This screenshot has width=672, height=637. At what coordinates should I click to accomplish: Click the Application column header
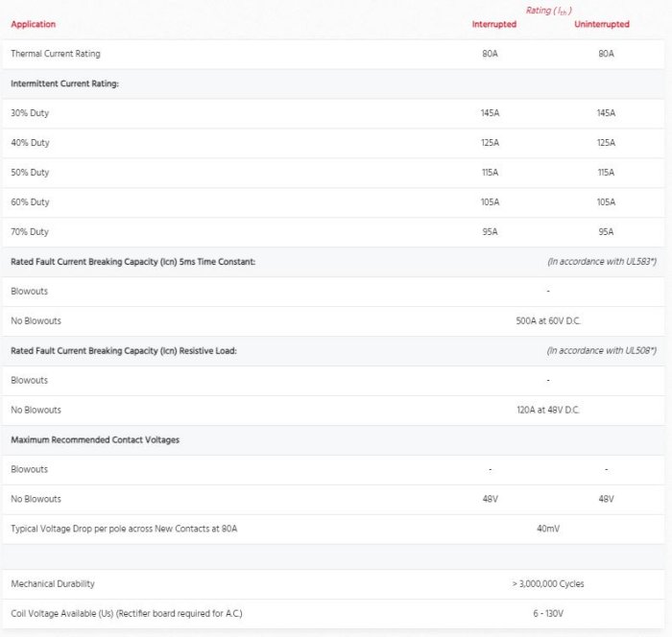pos(34,24)
